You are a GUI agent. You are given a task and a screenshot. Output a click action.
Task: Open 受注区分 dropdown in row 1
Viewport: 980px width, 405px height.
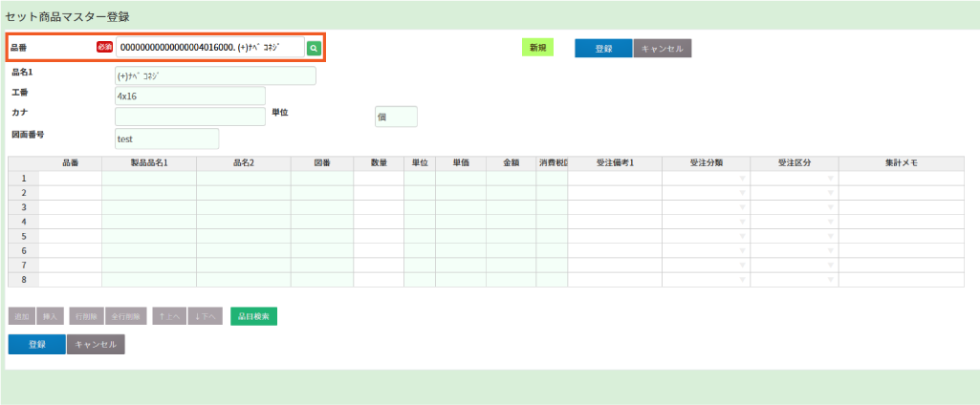[x=830, y=179]
